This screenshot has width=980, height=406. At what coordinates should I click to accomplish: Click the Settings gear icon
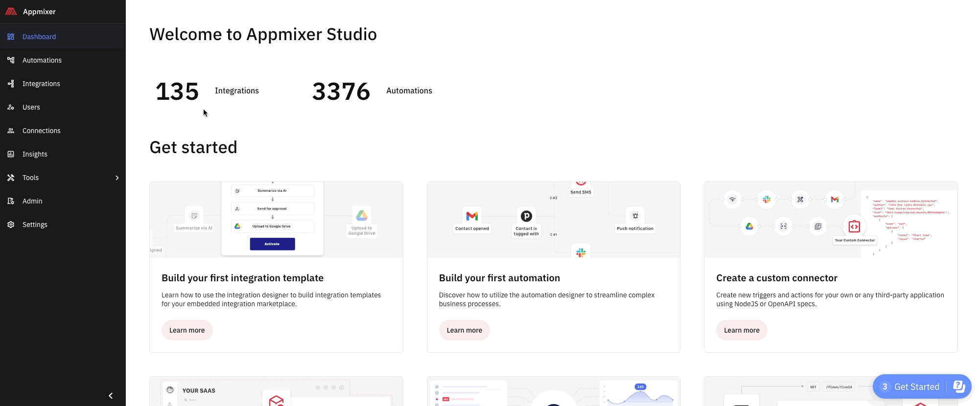[11, 225]
